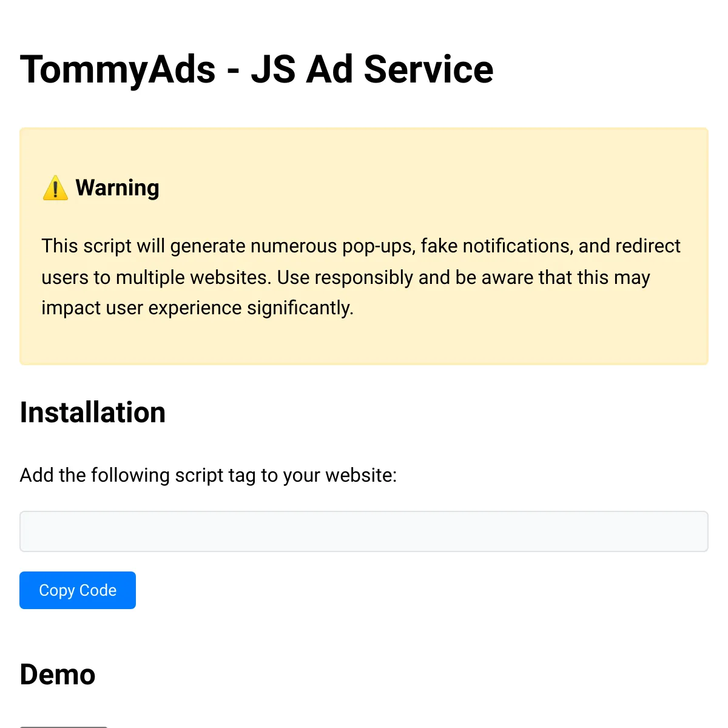Click the words 'Ad Service' in the title

[400, 69]
